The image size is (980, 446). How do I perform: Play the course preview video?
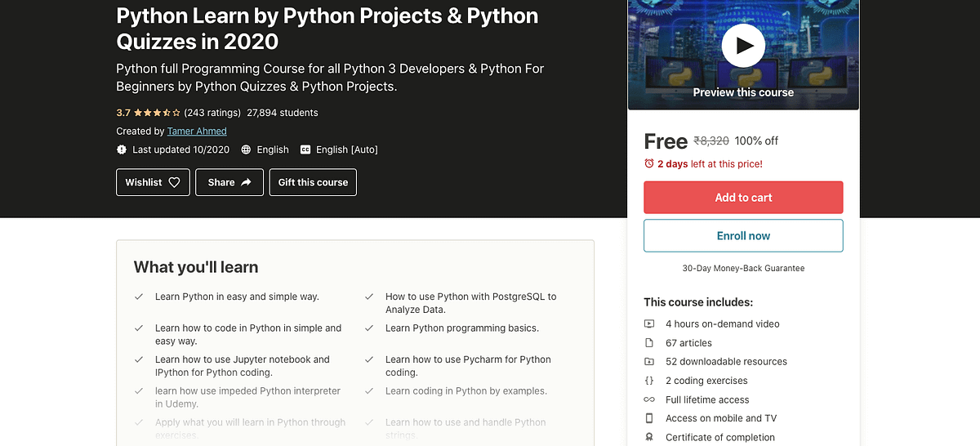[x=743, y=46]
